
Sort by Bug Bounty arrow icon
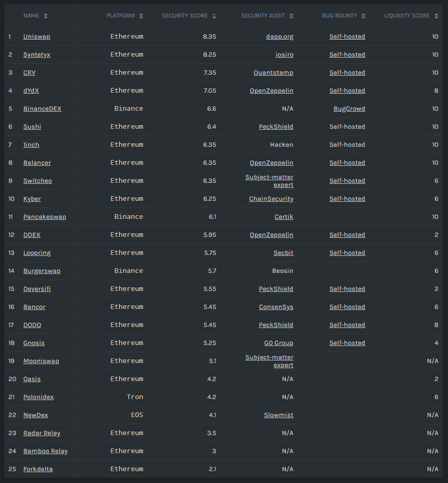click(364, 16)
